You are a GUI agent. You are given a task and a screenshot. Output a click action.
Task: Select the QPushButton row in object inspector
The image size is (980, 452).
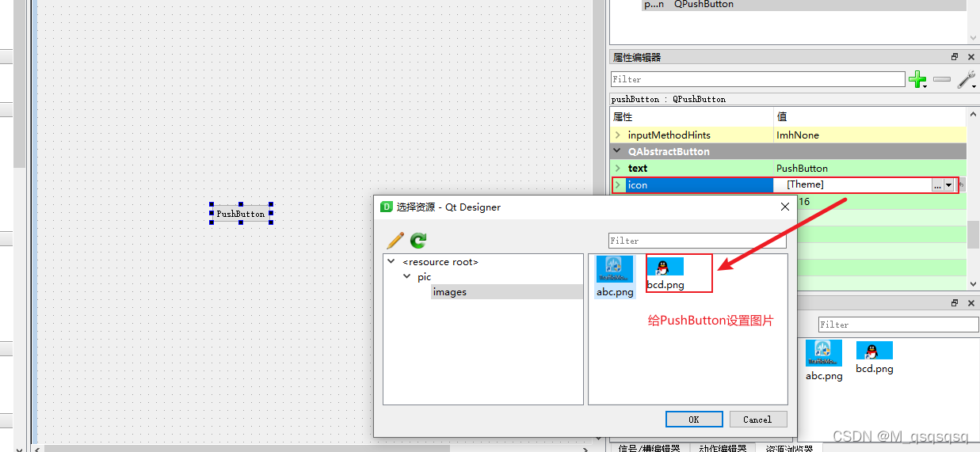[x=803, y=5]
